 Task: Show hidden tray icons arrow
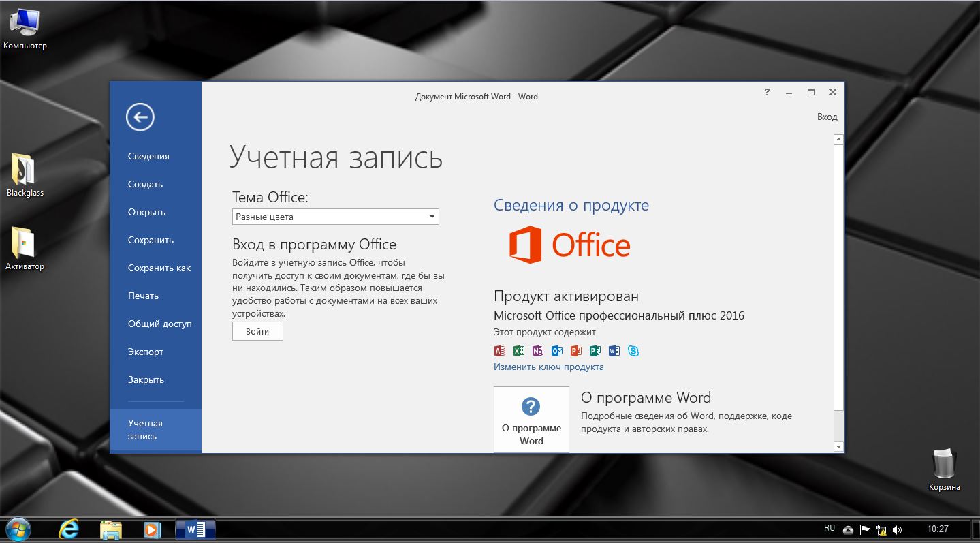pos(848,530)
